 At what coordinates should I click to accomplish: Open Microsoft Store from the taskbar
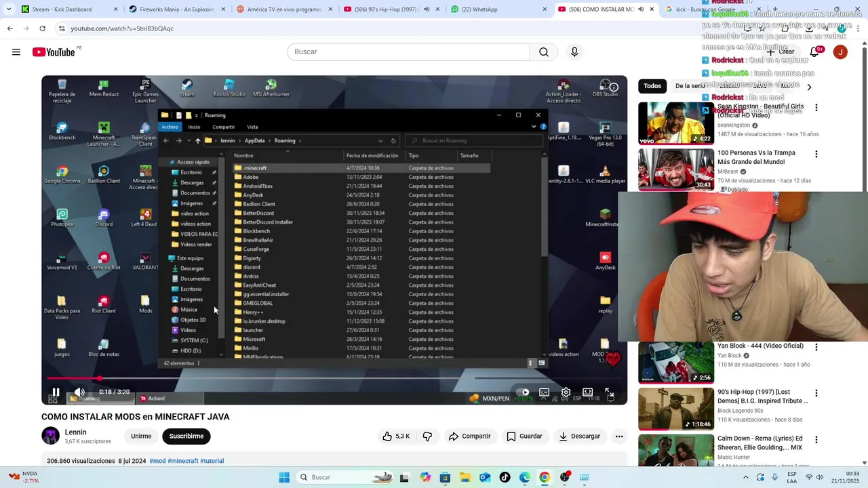[445, 477]
